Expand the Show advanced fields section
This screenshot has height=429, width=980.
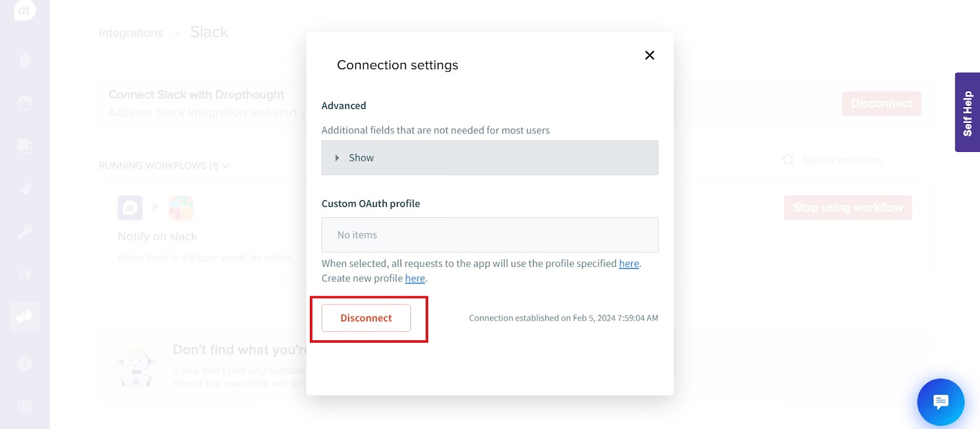pyautogui.click(x=489, y=158)
